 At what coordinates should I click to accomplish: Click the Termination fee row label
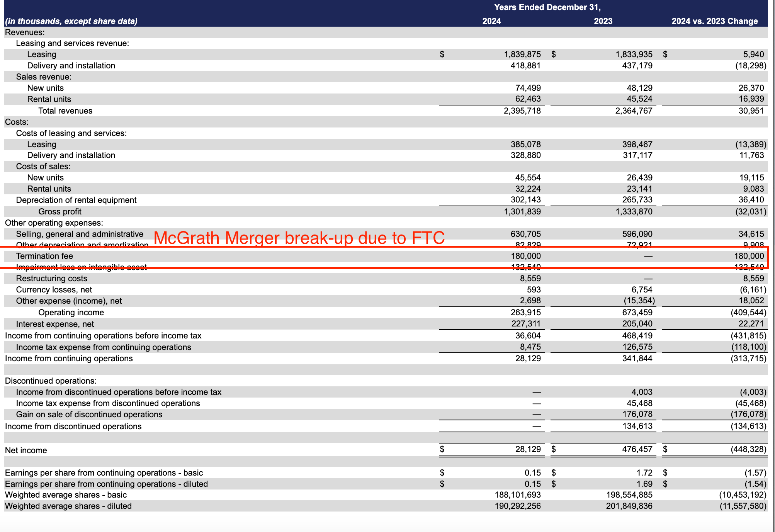click(x=44, y=256)
